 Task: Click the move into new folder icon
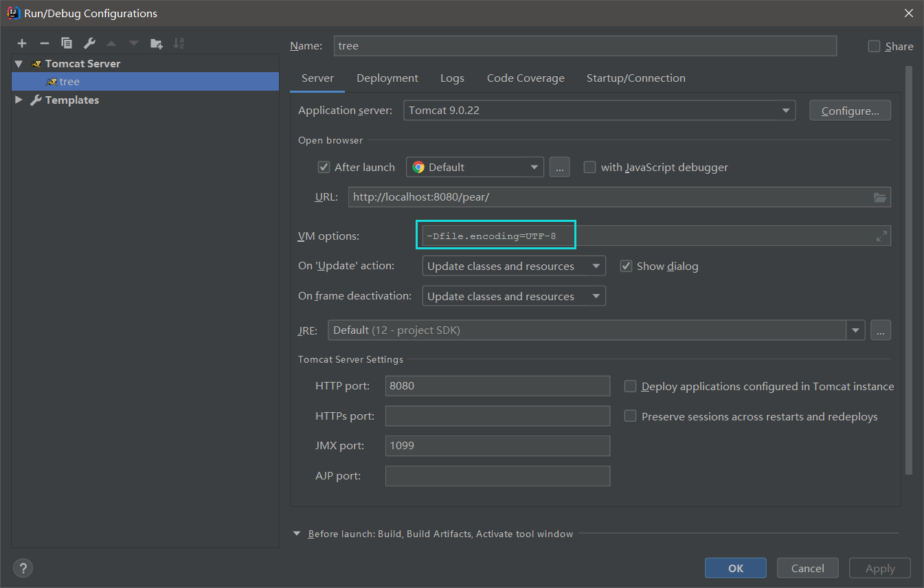[157, 43]
